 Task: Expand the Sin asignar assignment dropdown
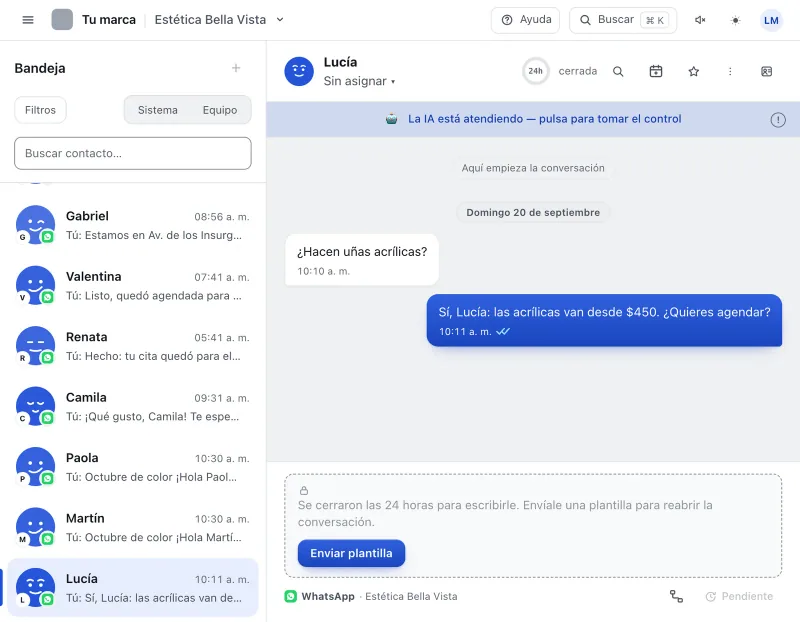(x=359, y=81)
